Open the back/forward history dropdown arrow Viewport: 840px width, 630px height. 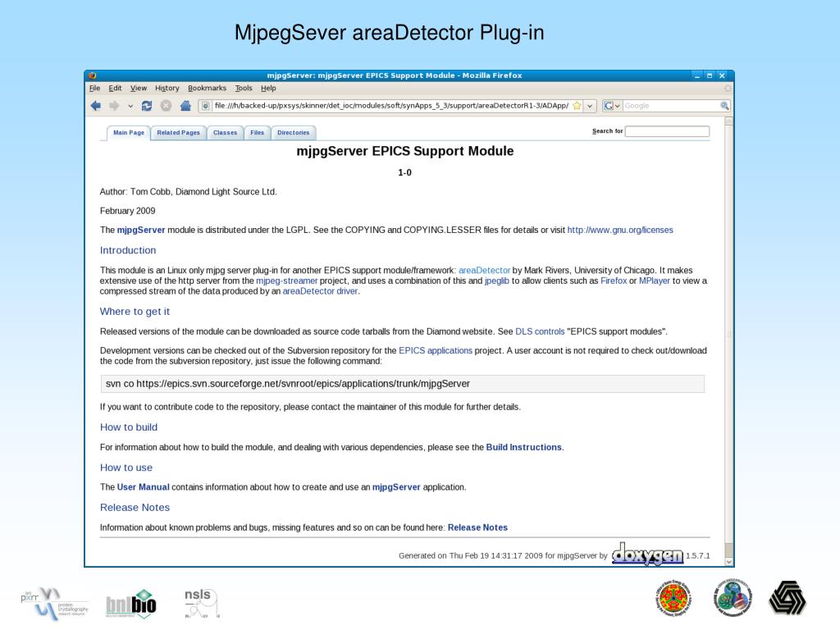point(130,107)
